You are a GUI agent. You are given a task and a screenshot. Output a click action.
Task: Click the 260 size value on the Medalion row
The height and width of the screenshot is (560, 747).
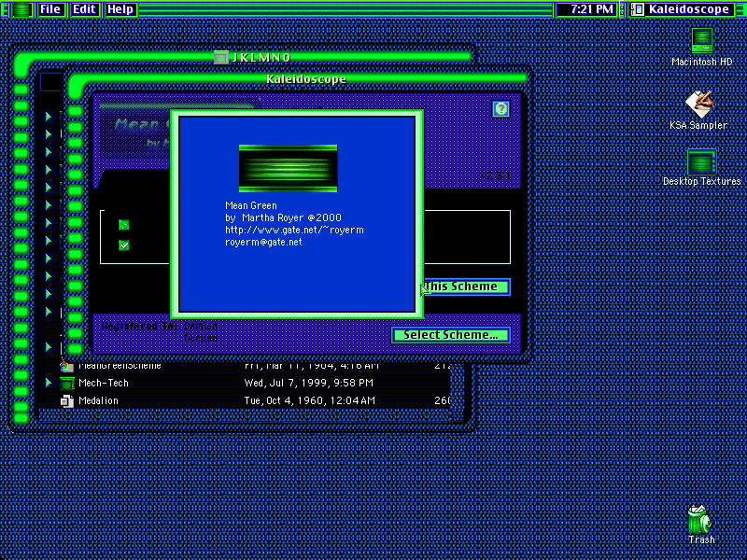[443, 400]
